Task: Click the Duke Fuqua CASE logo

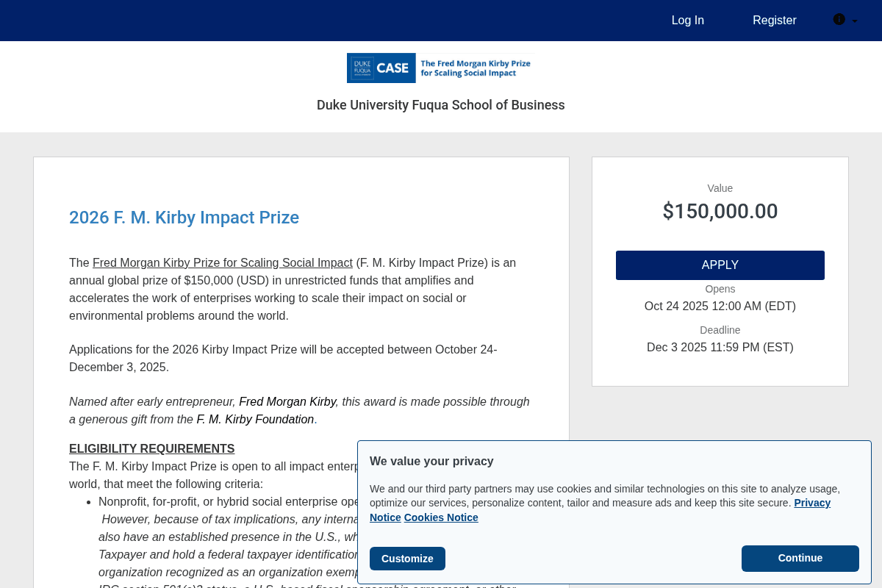Action: pos(438,68)
